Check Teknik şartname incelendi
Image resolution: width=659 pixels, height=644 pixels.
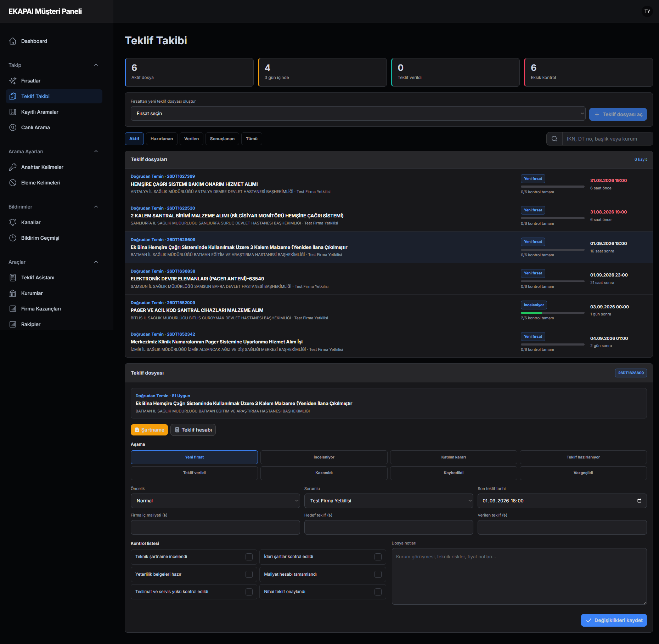249,557
